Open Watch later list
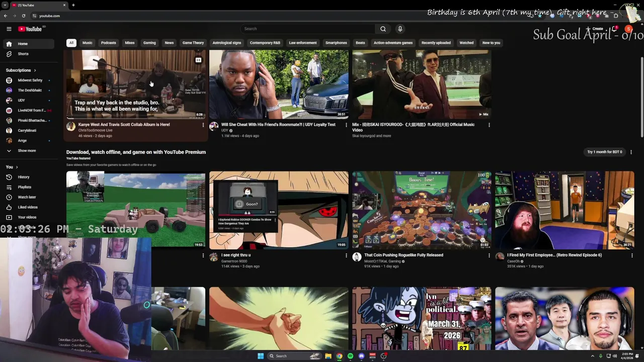Screen dimensions: 644x362 click(x=29, y=197)
